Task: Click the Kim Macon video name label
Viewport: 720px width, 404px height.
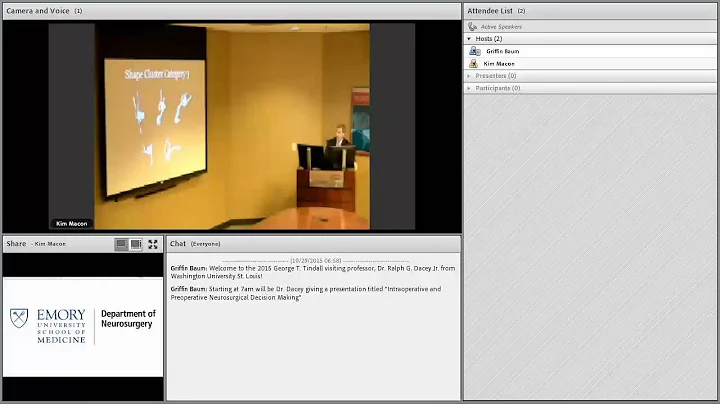Action: click(71, 224)
